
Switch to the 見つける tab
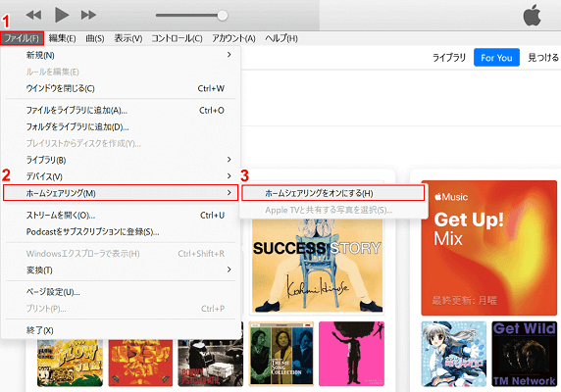click(542, 58)
